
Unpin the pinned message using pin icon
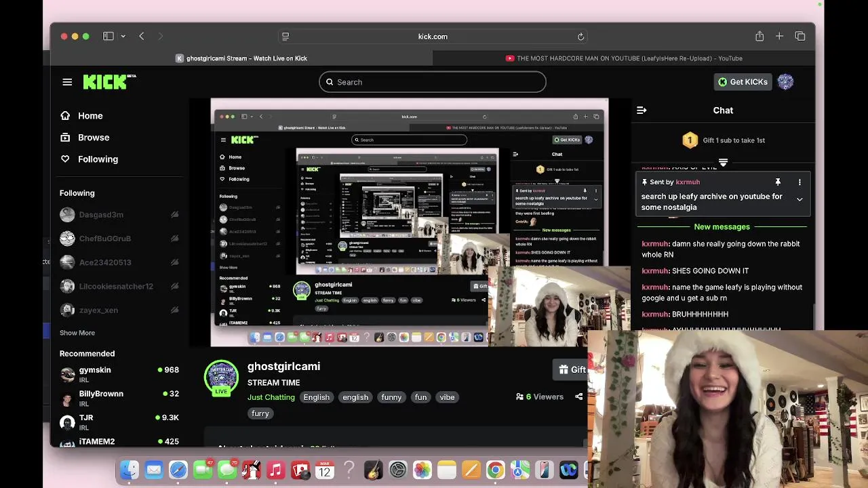pyautogui.click(x=778, y=182)
